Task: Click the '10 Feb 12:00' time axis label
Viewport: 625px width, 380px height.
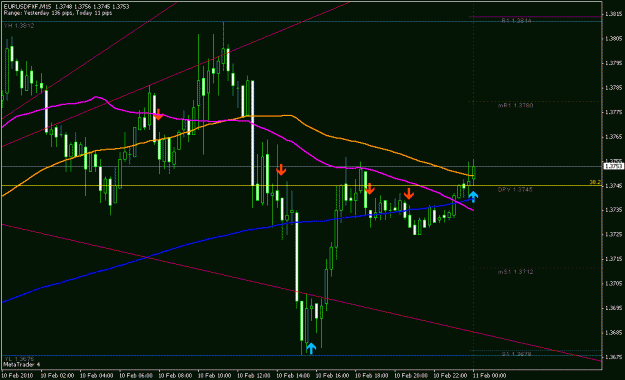Action: [x=254, y=376]
